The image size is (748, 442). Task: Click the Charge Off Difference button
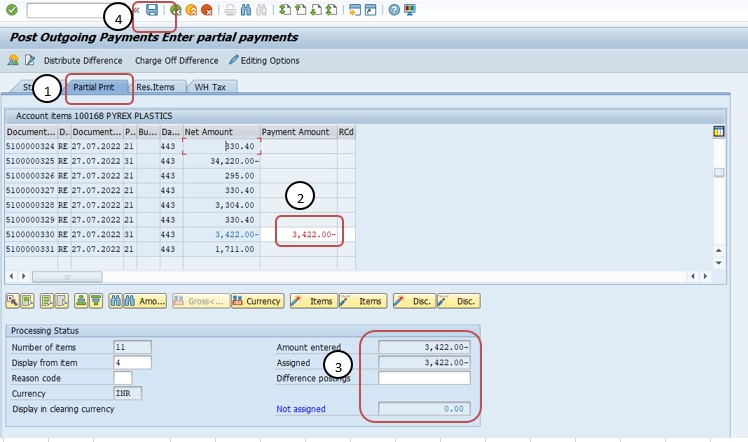coord(177,61)
